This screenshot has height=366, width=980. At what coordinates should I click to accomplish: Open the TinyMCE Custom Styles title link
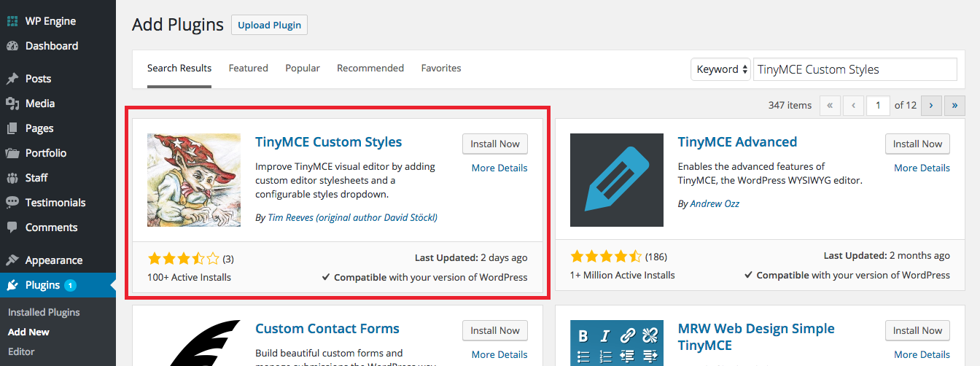tap(329, 141)
